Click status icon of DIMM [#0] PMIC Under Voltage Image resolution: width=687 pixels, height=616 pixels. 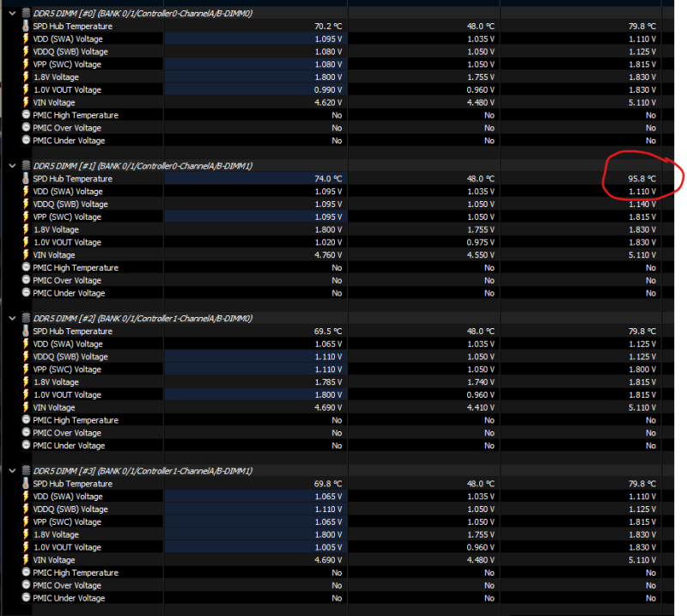point(27,140)
